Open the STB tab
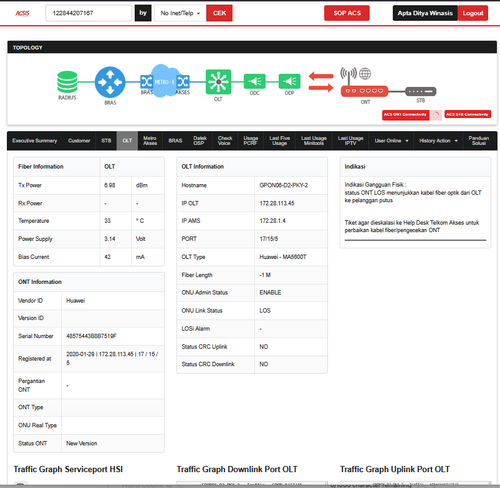The image size is (500, 488). [106, 141]
